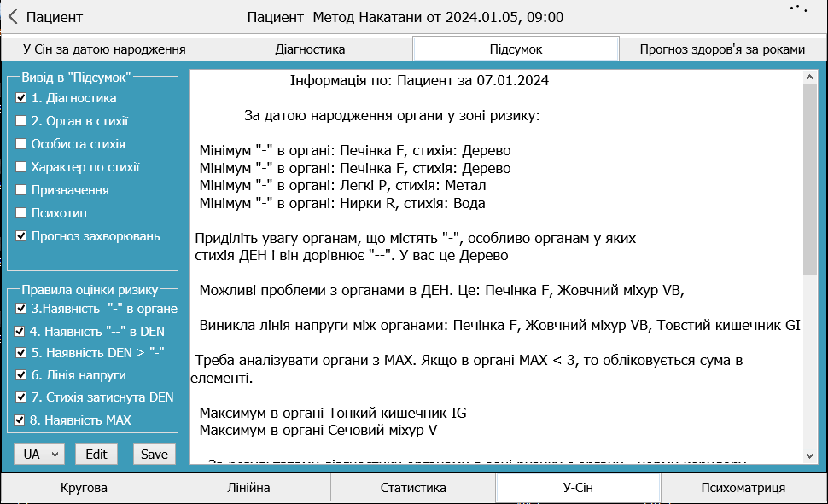The height and width of the screenshot is (504, 828).
Task: Switch to the 'Статистика' bottom tab
Action: pyautogui.click(x=413, y=488)
